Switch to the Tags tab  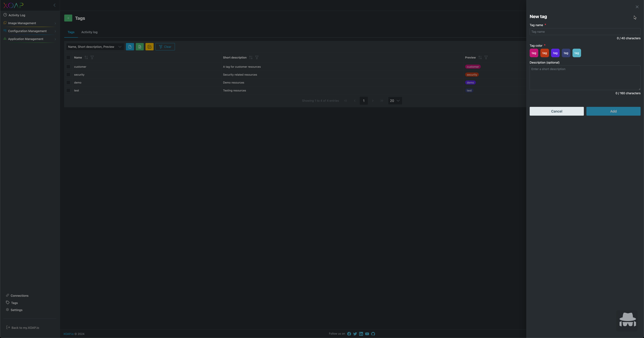click(71, 32)
